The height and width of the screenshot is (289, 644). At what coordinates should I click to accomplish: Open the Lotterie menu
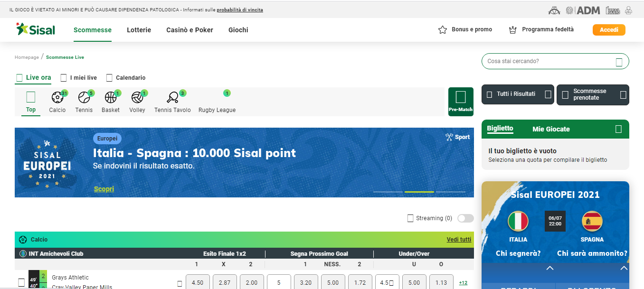click(x=139, y=30)
